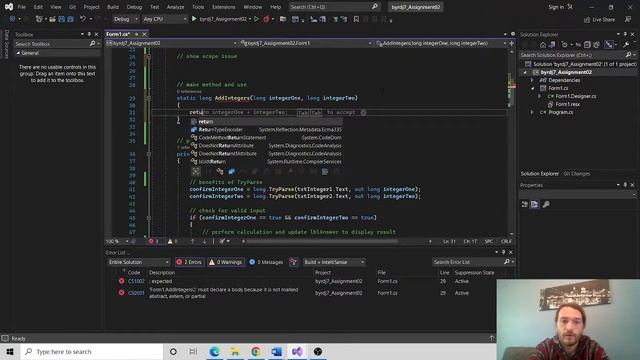Toggle the 2 Errors filter button
Image resolution: width=640 pixels, height=360 pixels.
(x=189, y=262)
